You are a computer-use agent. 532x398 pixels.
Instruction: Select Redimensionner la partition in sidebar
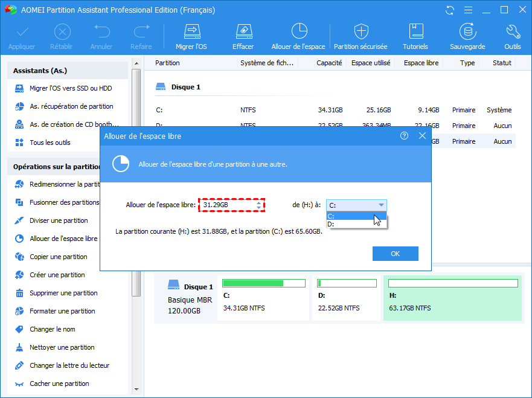(56, 184)
